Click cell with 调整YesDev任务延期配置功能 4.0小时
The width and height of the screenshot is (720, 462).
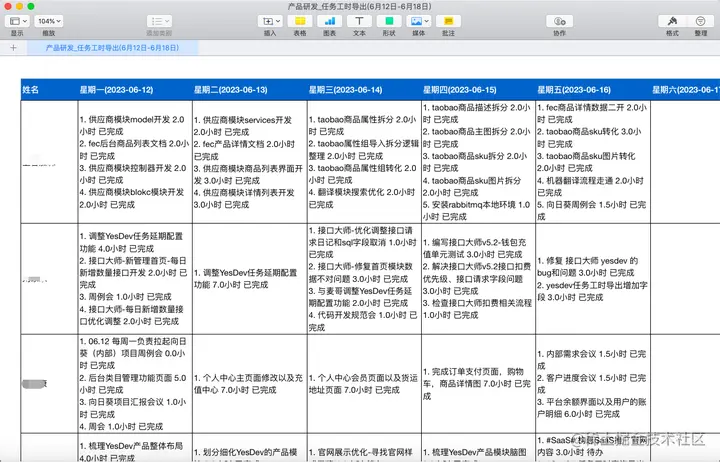[x=135, y=279]
